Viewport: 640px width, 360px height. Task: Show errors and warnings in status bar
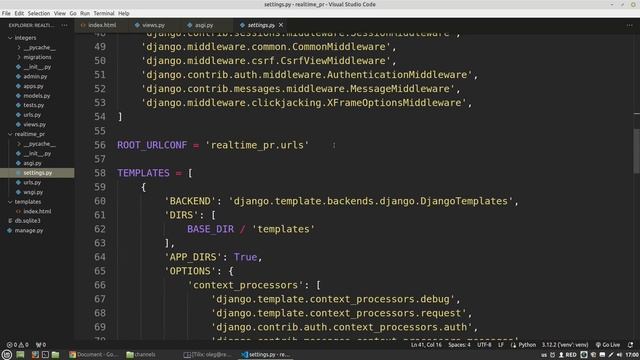[x=17, y=345]
